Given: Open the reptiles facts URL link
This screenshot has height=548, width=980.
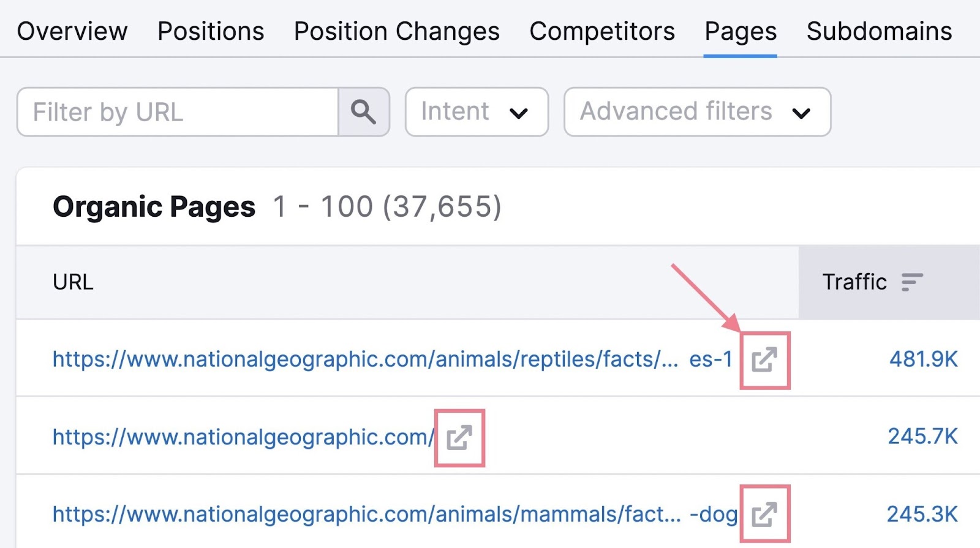Looking at the screenshot, I should point(367,359).
